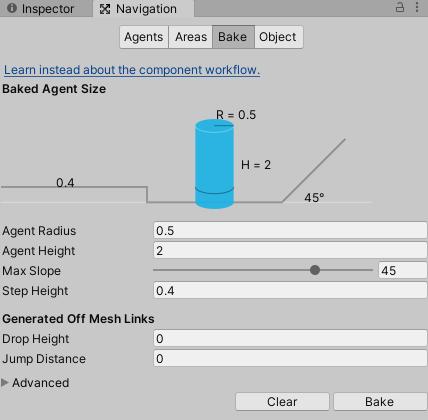Open the three-dot panel options menu

[x=417, y=7]
